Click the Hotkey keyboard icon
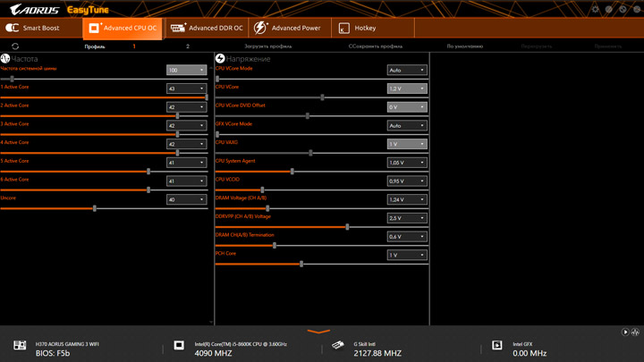 click(x=343, y=28)
